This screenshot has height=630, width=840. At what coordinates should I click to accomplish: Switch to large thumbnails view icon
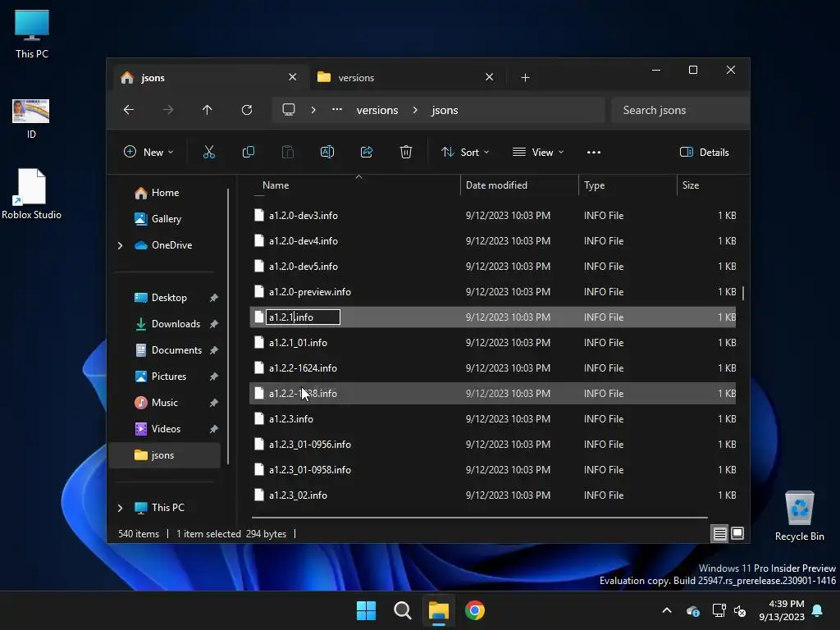737,533
